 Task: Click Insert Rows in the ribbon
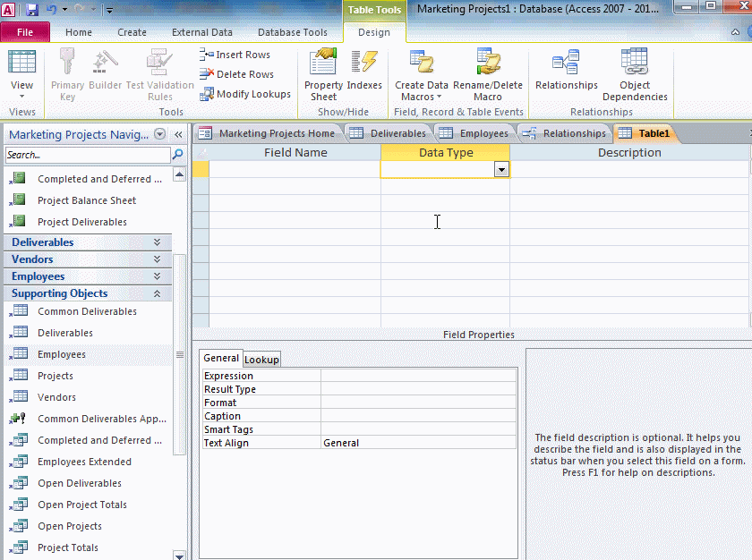tap(235, 55)
